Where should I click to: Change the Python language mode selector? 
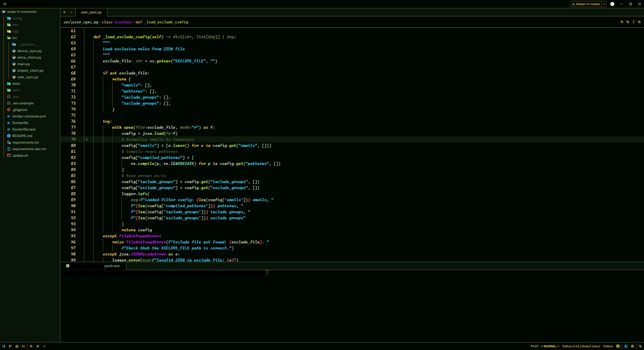(608, 346)
